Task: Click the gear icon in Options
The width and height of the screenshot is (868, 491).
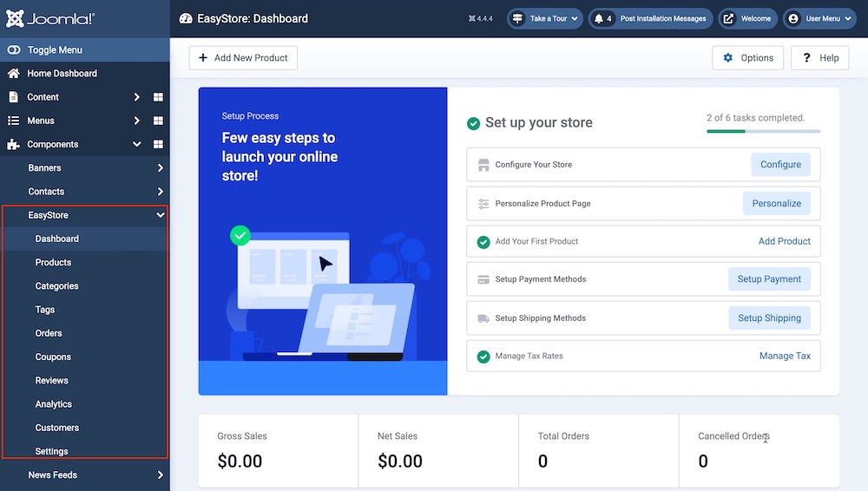Action: 728,58
